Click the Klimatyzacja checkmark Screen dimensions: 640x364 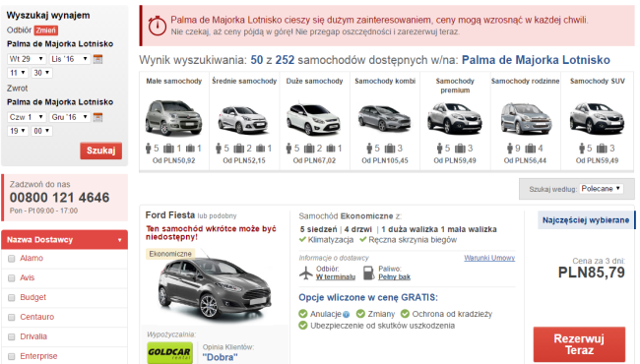tap(302, 239)
